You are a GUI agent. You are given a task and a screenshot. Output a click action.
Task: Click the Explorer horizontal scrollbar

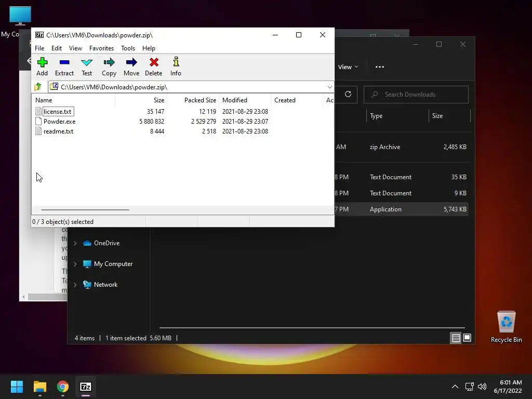point(312,328)
